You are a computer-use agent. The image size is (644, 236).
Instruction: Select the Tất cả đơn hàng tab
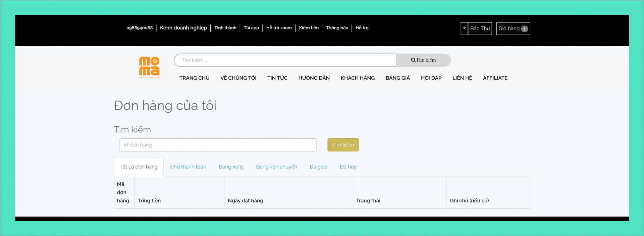pos(139,167)
